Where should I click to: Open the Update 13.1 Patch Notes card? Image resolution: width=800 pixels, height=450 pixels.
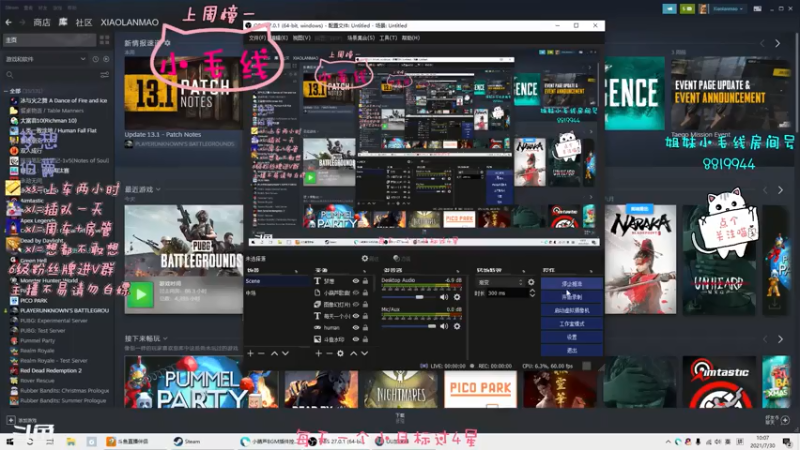pyautogui.click(x=184, y=93)
